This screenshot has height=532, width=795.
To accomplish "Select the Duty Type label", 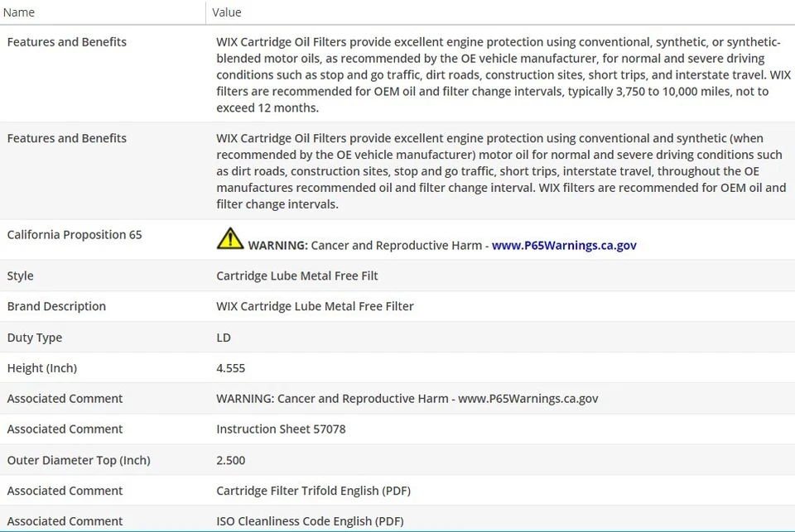I will 35,338.
